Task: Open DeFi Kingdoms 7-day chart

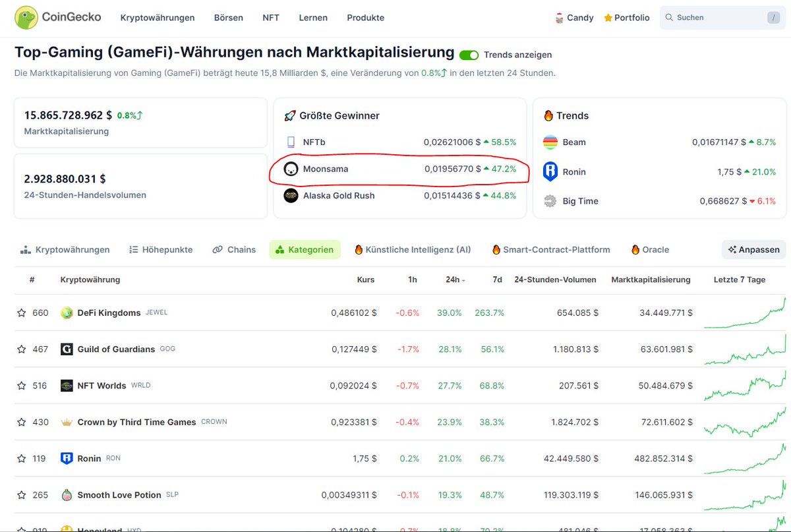Action: point(745,312)
